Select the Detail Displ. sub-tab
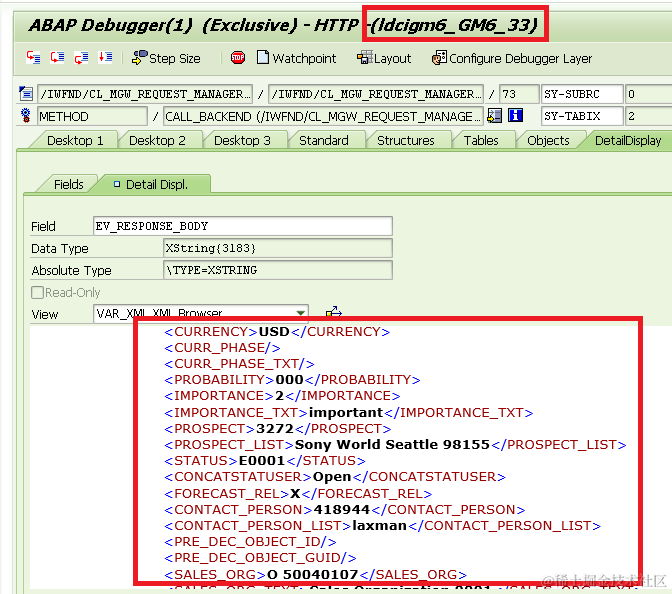The height and width of the screenshot is (594, 672). click(x=151, y=185)
